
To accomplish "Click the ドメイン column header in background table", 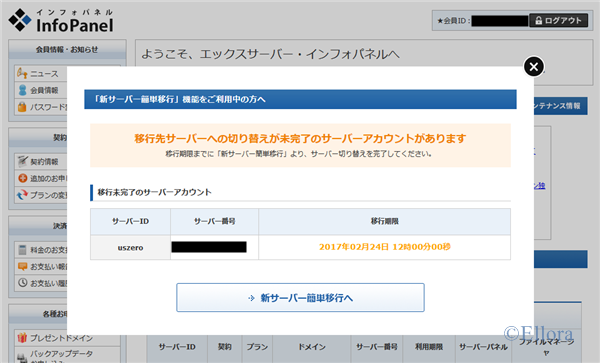I will point(312,347).
